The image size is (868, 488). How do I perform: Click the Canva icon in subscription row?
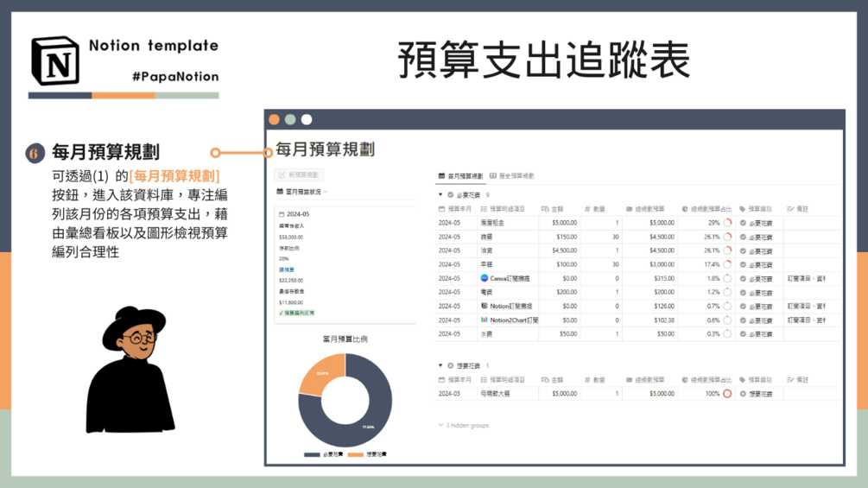tap(485, 278)
